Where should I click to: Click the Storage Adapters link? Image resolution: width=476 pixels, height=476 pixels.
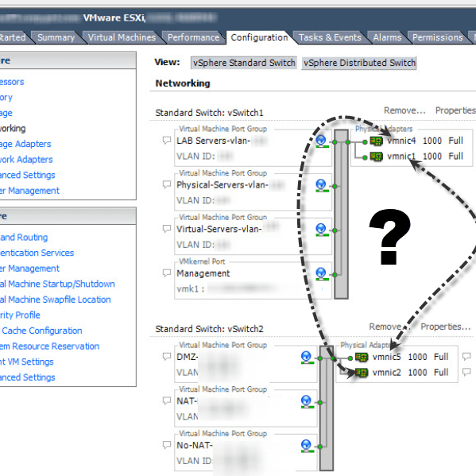coord(25,144)
